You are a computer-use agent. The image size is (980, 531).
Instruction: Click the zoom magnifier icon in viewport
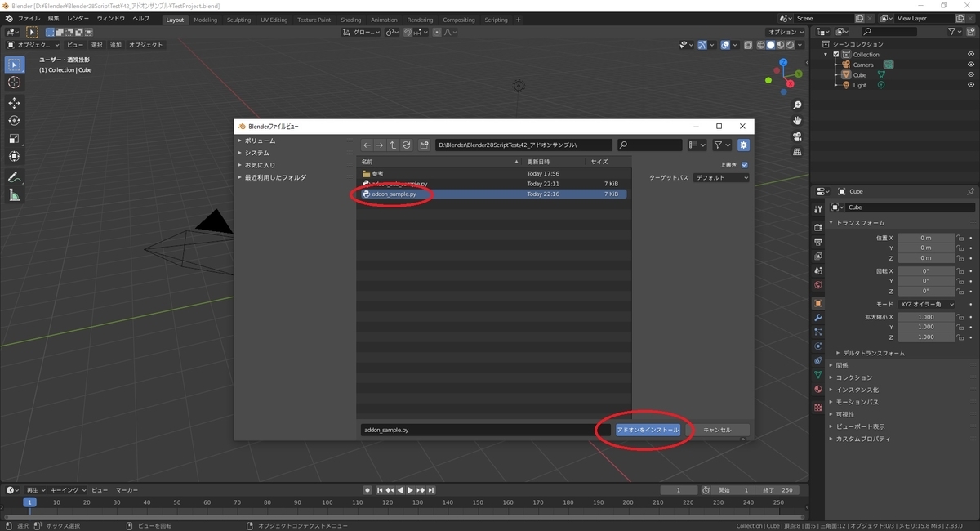(x=798, y=105)
